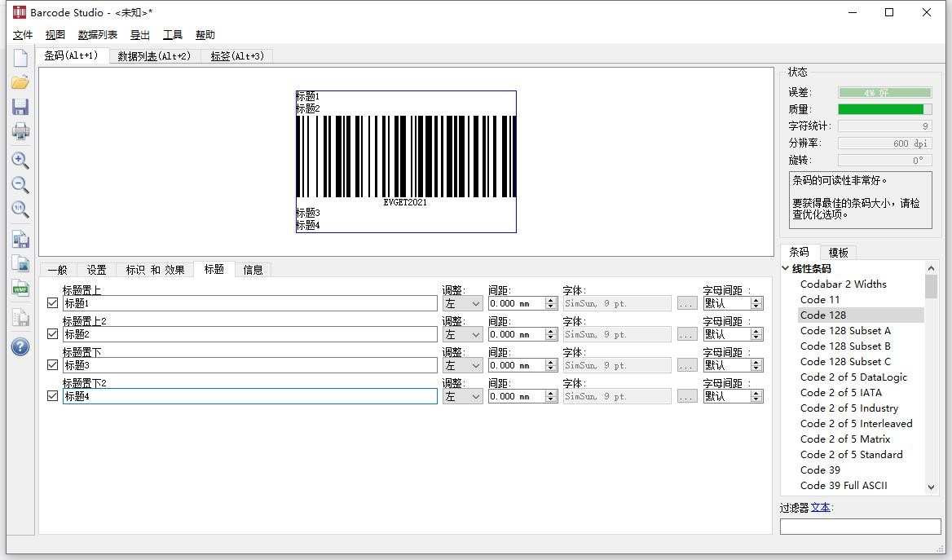Open the 帮助 menu
This screenshot has height=560, width=952.
[205, 34]
